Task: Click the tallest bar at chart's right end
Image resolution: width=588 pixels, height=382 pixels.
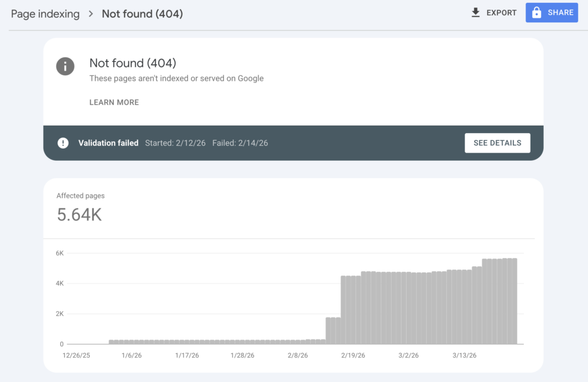Action: click(x=514, y=301)
